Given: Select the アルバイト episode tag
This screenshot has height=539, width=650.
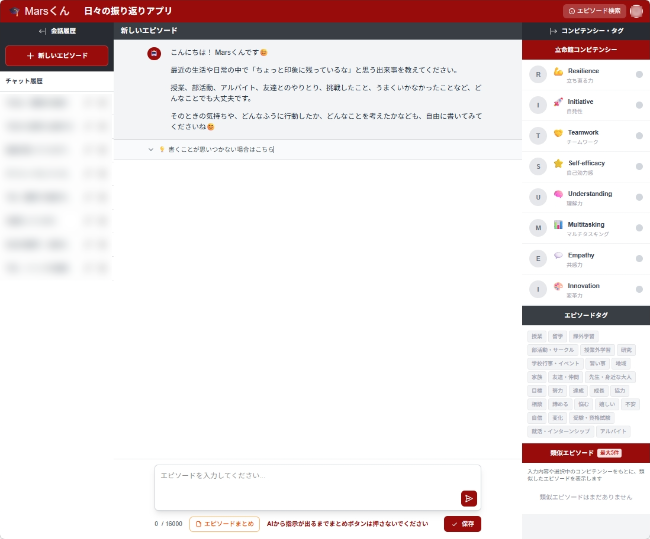Looking at the screenshot, I should click(613, 430).
